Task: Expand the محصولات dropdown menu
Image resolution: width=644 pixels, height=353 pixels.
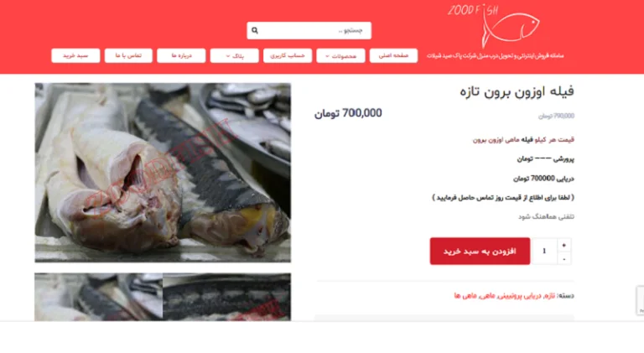Action: click(x=340, y=56)
